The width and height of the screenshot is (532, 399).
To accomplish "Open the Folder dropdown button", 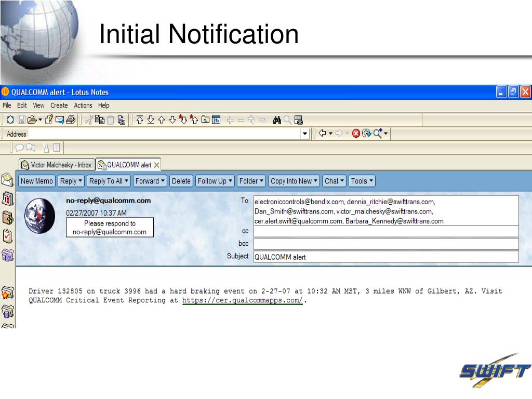I will pos(251,181).
